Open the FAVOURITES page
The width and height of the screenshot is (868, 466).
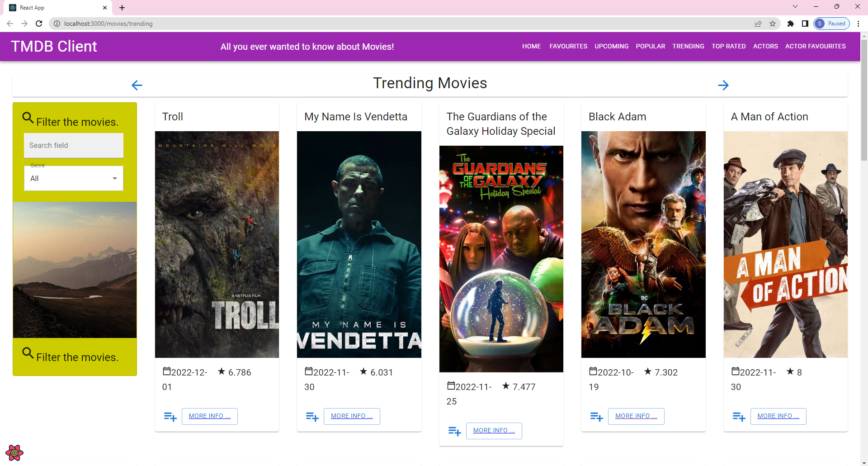(x=568, y=46)
